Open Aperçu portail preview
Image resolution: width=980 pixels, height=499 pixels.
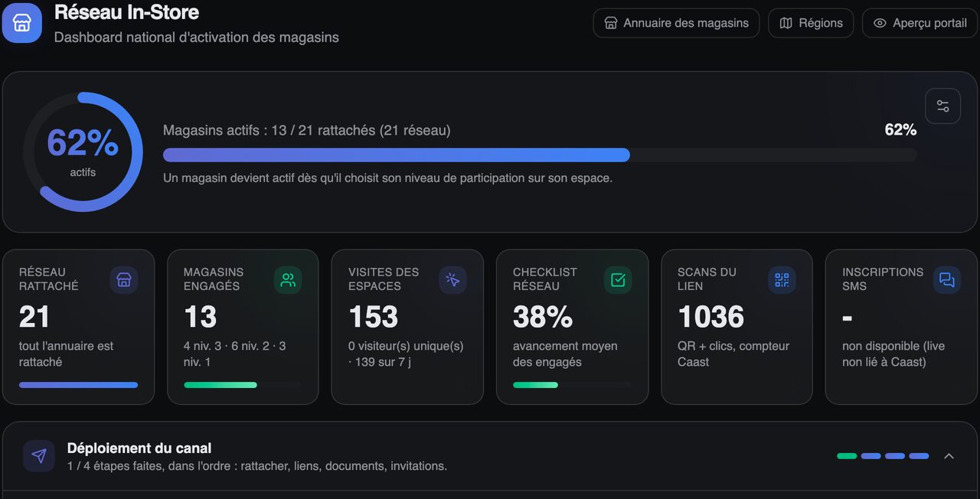[x=920, y=23]
